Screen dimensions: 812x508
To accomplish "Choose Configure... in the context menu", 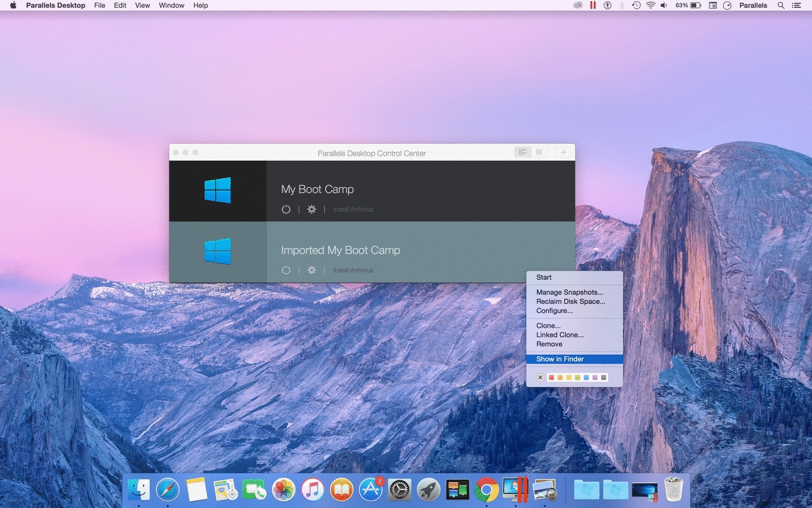I will (574, 311).
